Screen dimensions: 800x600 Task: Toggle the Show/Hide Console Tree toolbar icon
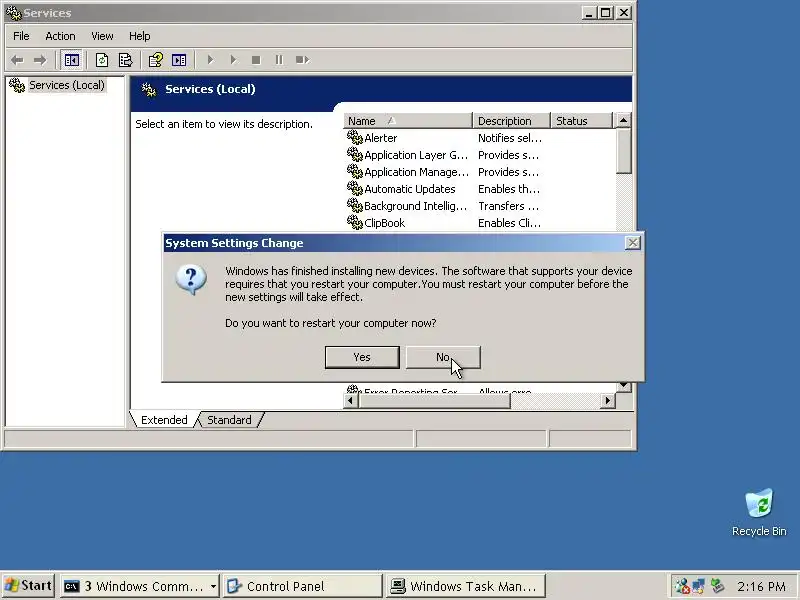[71, 60]
